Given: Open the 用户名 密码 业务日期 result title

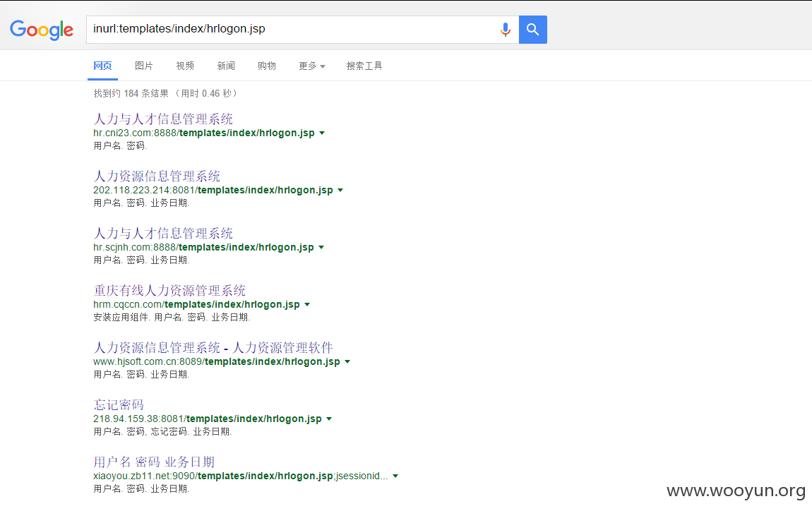Looking at the screenshot, I should tap(154, 462).
